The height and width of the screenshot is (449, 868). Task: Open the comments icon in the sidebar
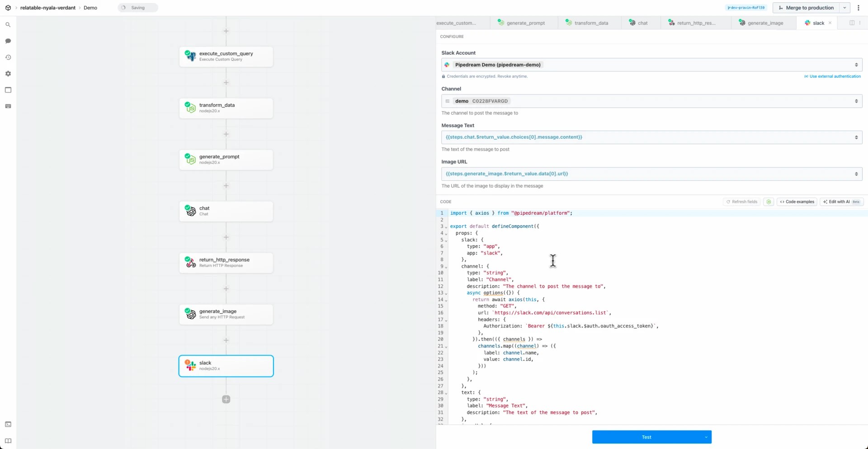point(8,41)
